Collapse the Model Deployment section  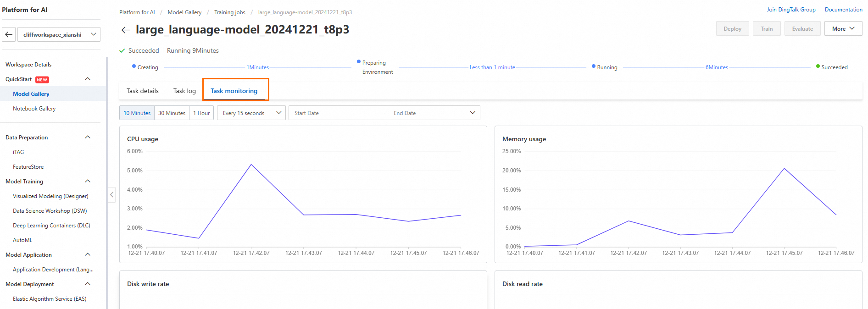[88, 284]
